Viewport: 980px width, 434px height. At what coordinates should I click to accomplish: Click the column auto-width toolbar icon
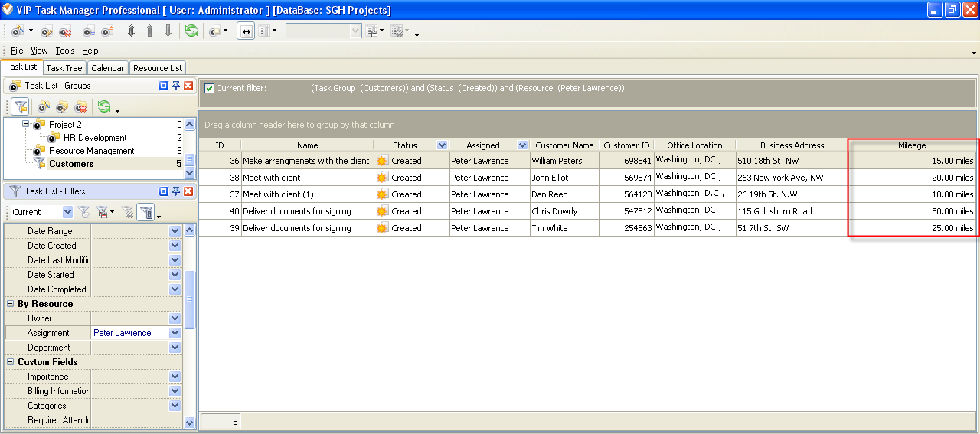tap(247, 31)
